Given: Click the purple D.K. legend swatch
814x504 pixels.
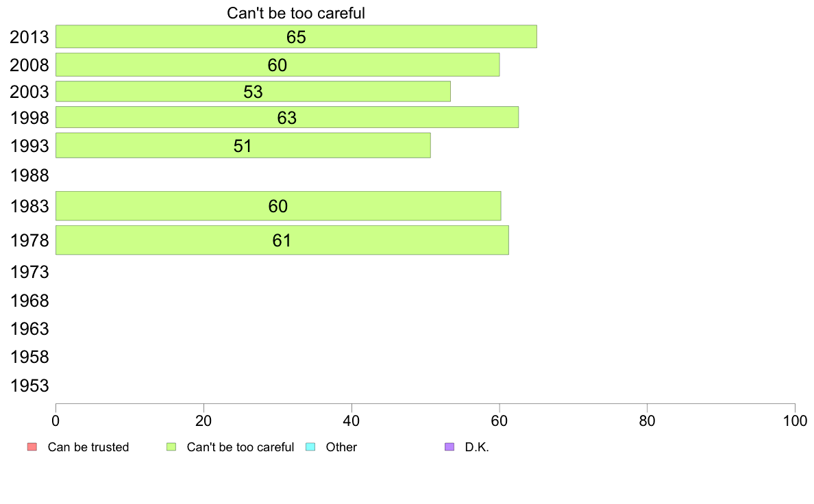Looking at the screenshot, I should click(x=449, y=447).
